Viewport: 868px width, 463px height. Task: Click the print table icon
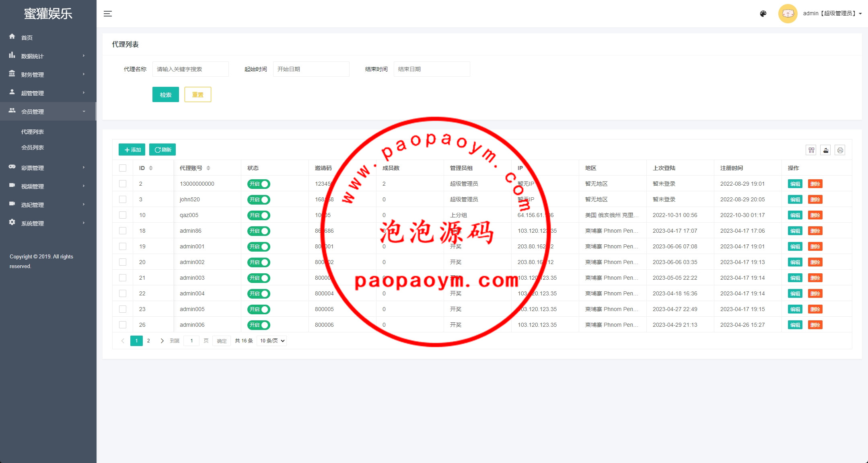click(840, 150)
